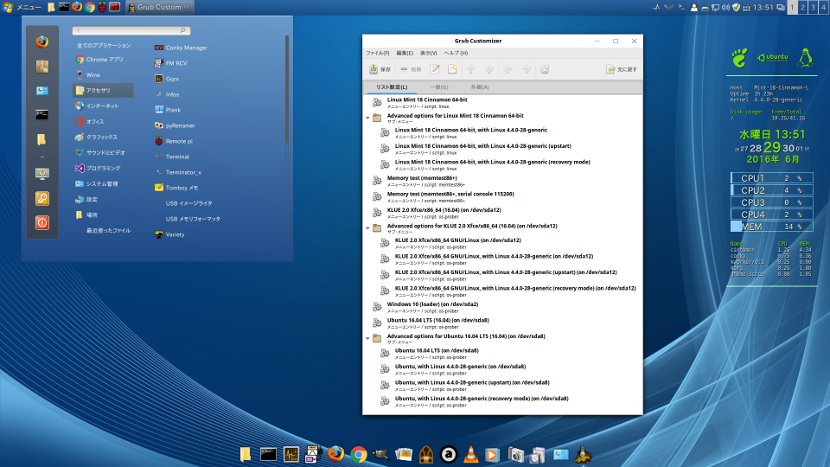Click the left arrow icon in Grub Customizer toolbar
Viewport: 830px width, 467px height.
(x=508, y=69)
